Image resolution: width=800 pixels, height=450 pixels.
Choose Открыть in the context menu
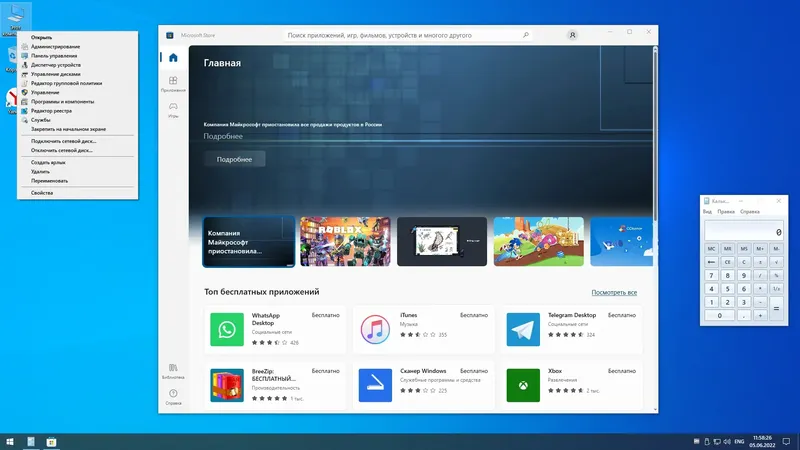pos(78,37)
